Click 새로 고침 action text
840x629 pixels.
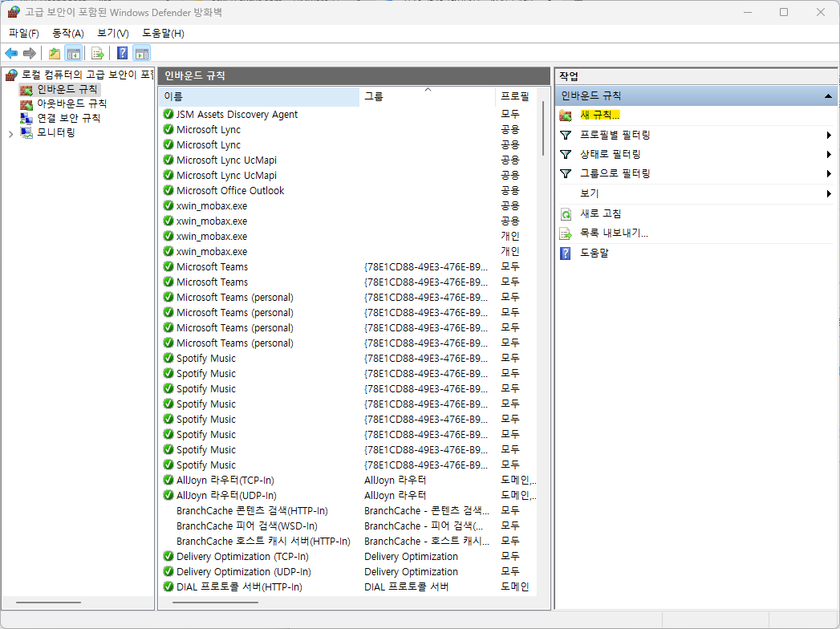coord(601,213)
